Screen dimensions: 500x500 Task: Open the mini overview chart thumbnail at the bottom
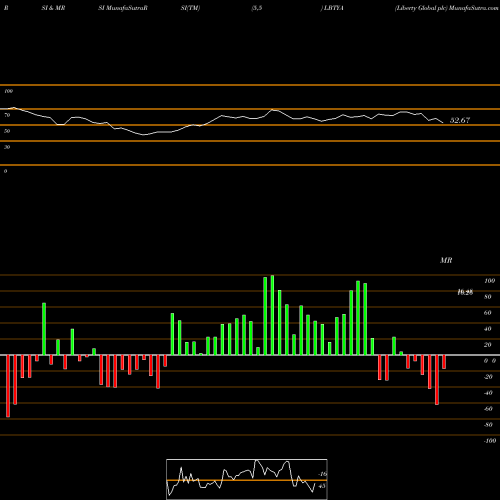(x=247, y=479)
